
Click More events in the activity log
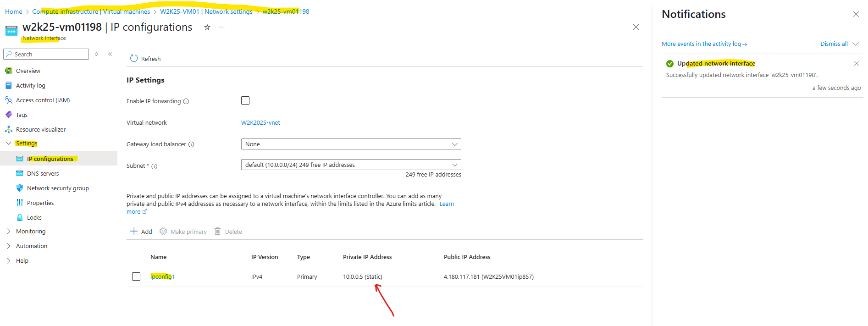coord(704,44)
